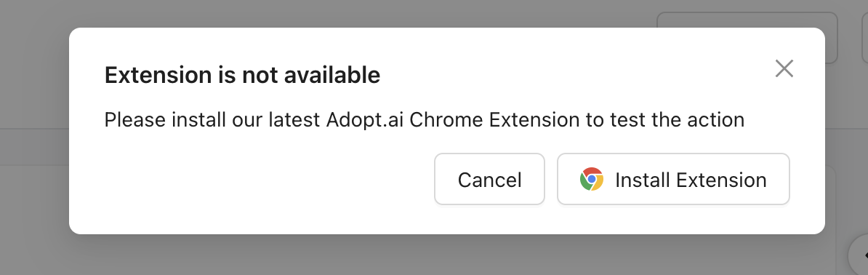868x275 pixels.
Task: Click the "Extension is not available" heading
Action: tap(243, 75)
